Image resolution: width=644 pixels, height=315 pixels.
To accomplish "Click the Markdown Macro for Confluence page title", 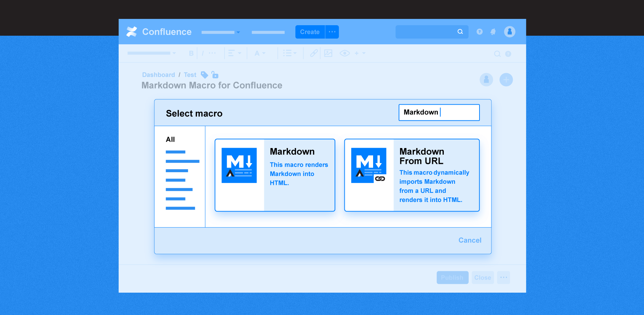I will pyautogui.click(x=212, y=85).
